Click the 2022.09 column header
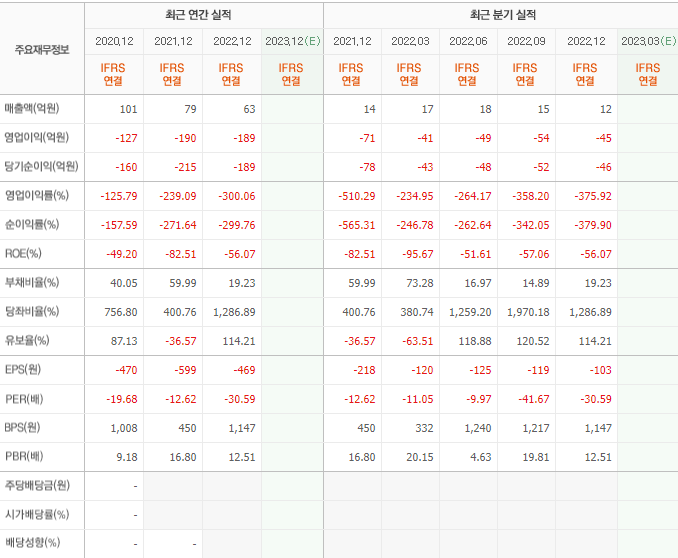 click(526, 41)
